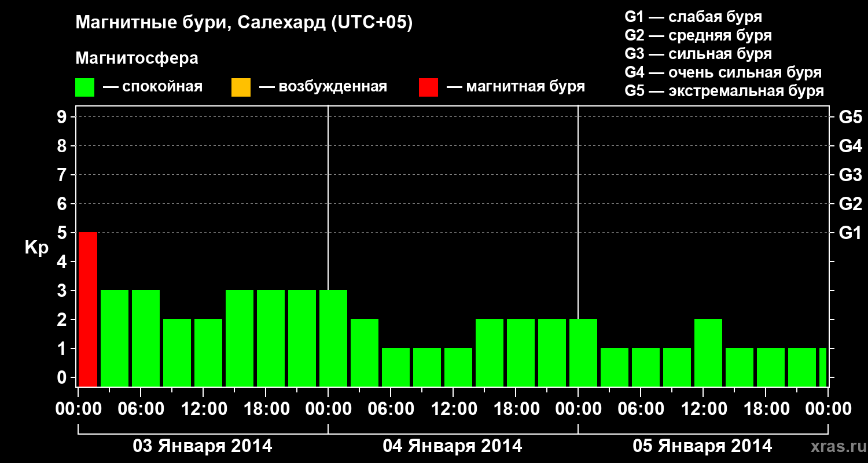Select the bar crossing midnight into 05 Января
Screen dimensions: 868x463
(x=583, y=352)
